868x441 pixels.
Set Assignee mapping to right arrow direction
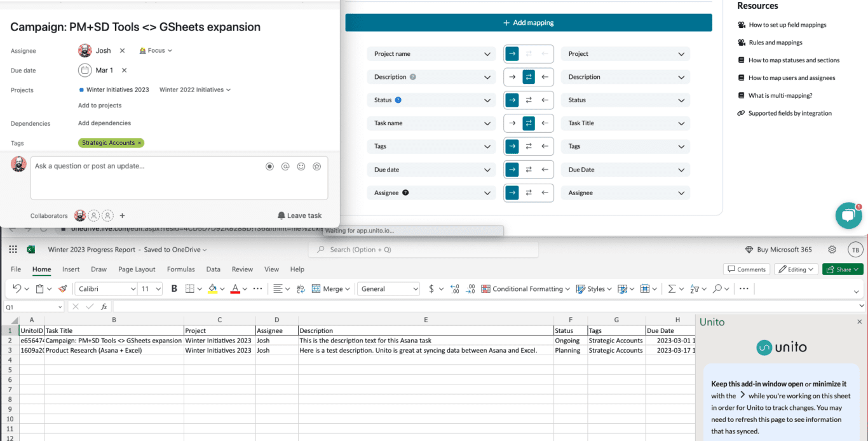512,193
